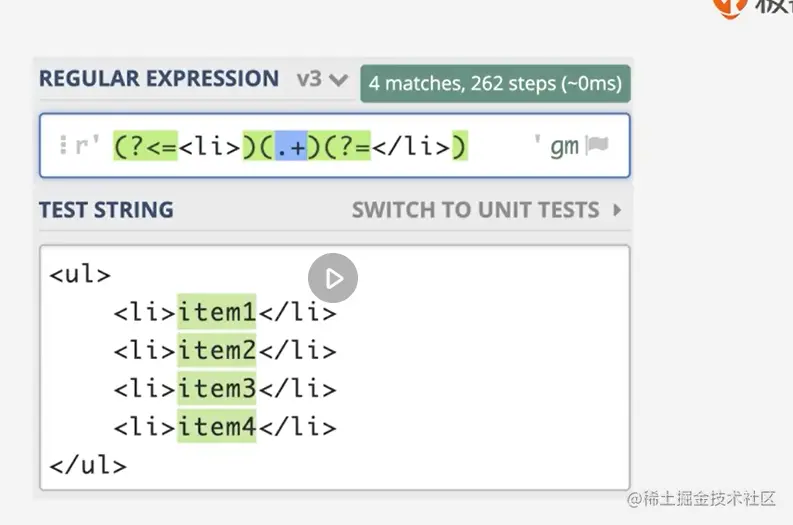Click the (?=</li>) lookahead in the regex

(x=392, y=146)
